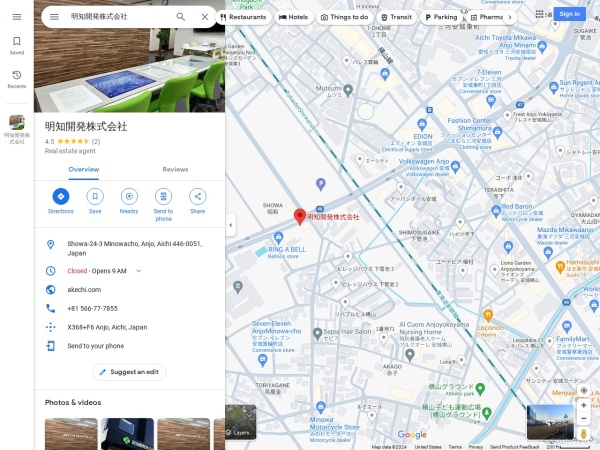Open the Layers map type button
Viewport: 600px width, 450px height.
[x=240, y=422]
